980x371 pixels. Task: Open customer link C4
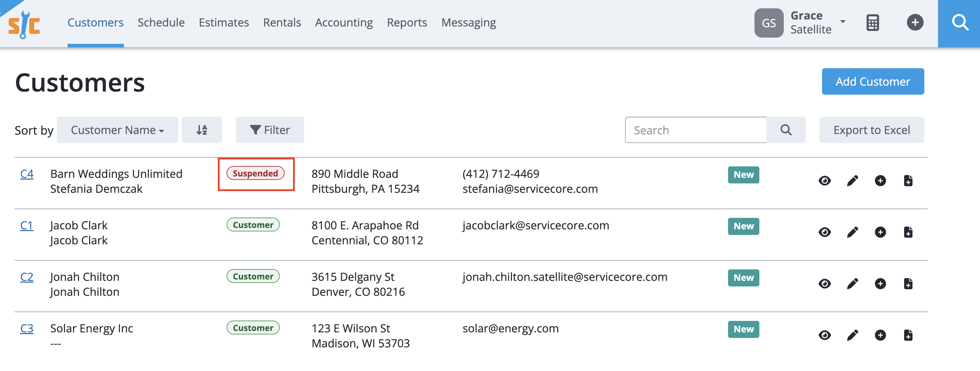(x=27, y=174)
